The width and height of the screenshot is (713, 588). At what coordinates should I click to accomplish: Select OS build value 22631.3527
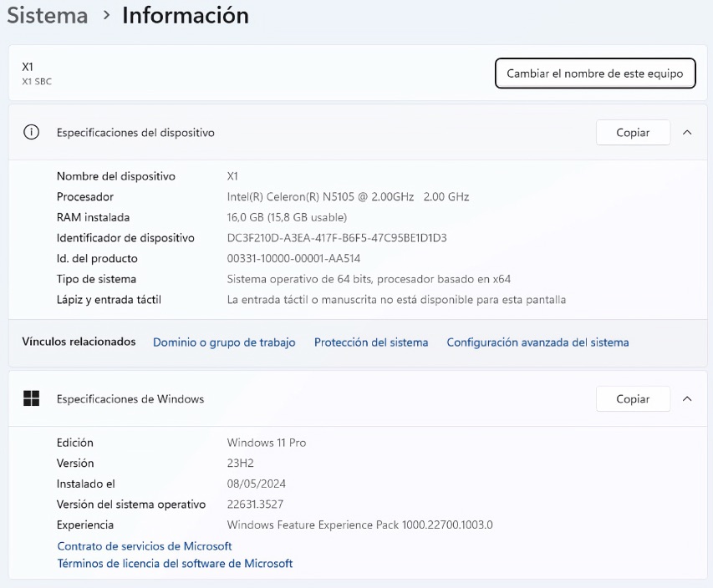(255, 504)
